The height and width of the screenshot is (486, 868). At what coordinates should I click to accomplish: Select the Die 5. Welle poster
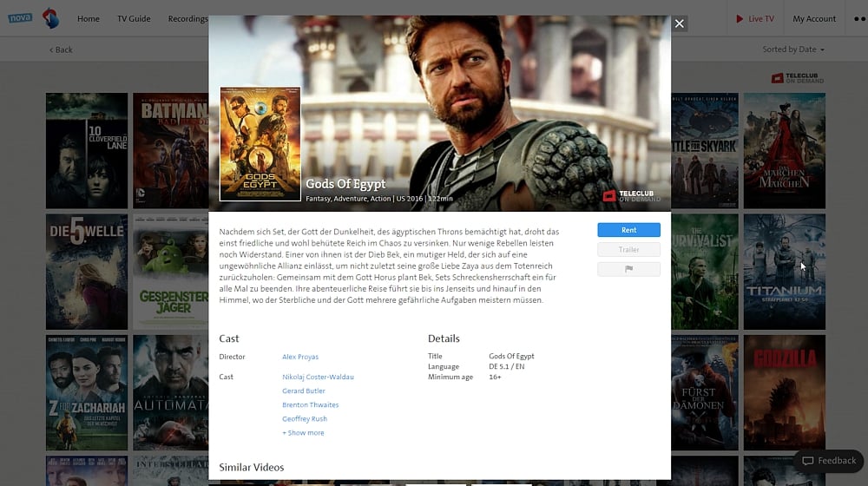[87, 272]
